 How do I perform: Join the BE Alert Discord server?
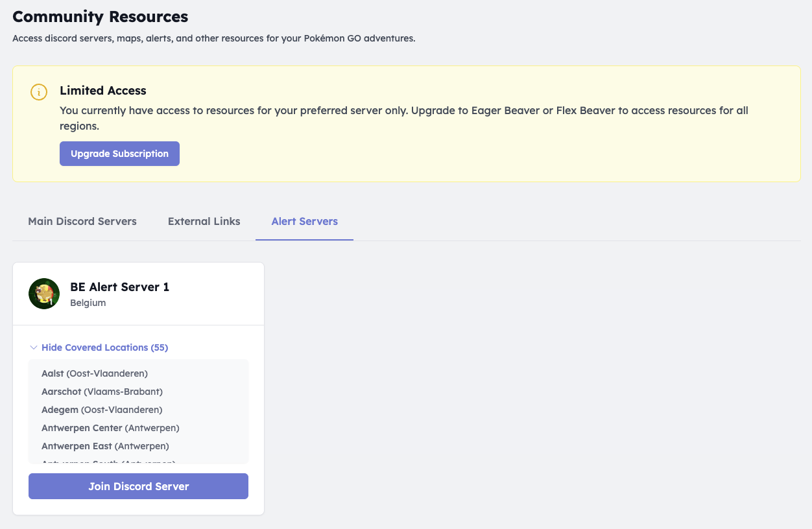pos(138,486)
